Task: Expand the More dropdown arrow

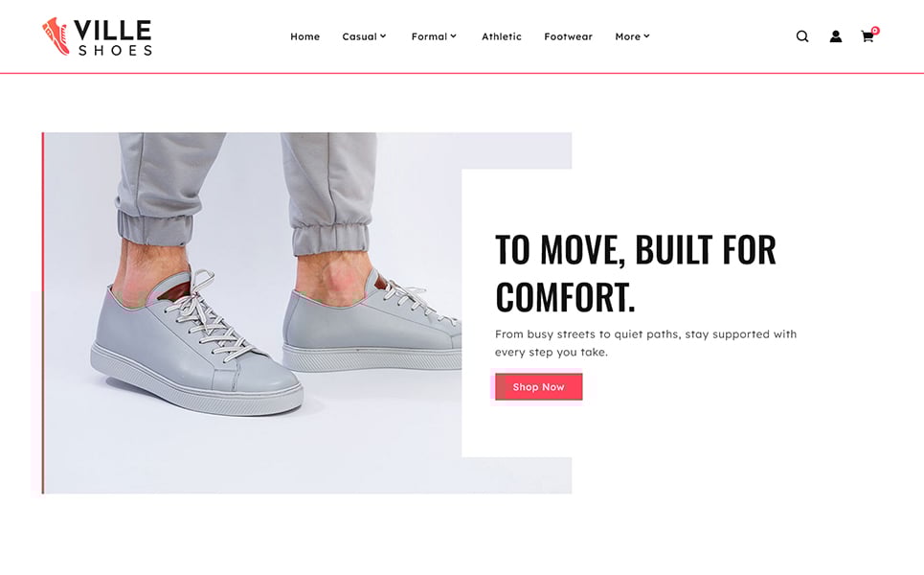Action: [646, 36]
